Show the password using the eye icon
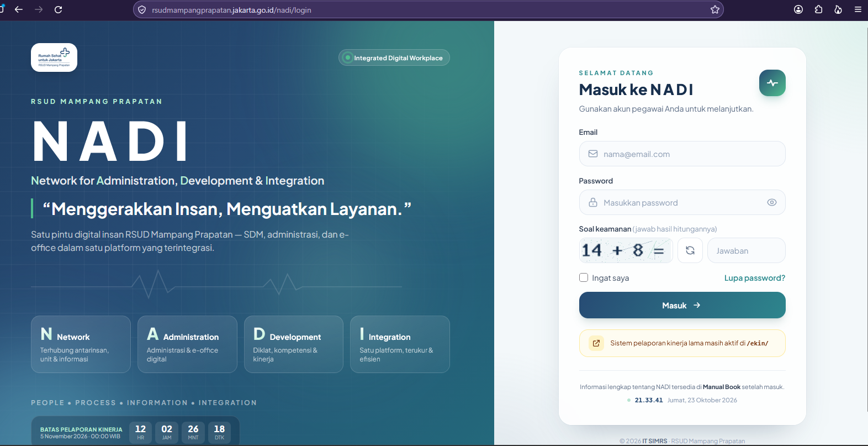The image size is (868, 446). [x=772, y=202]
